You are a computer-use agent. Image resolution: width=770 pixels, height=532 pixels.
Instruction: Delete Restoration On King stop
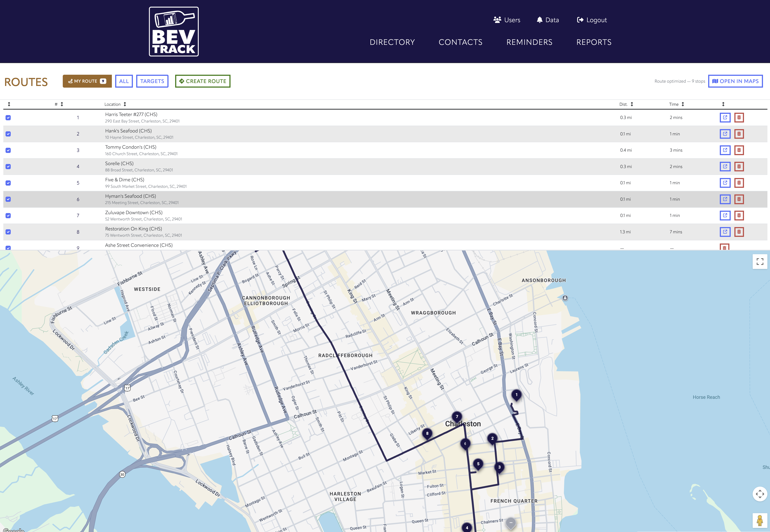point(739,232)
